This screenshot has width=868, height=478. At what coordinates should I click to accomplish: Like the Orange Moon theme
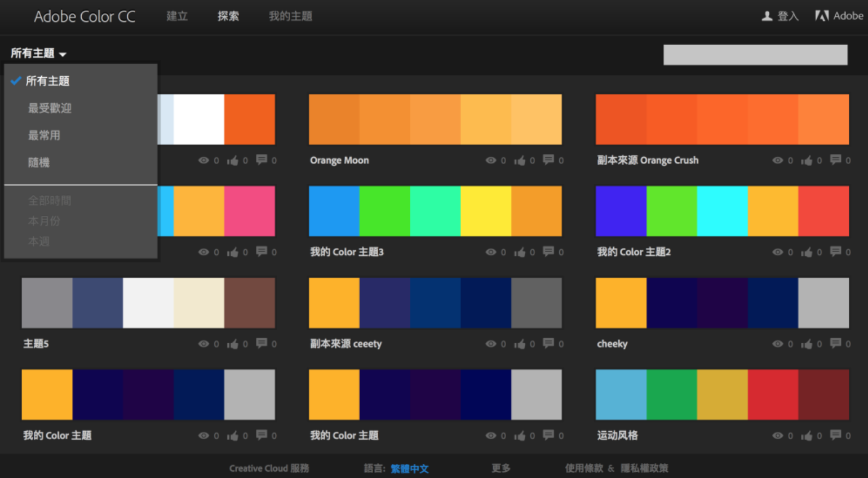click(520, 161)
